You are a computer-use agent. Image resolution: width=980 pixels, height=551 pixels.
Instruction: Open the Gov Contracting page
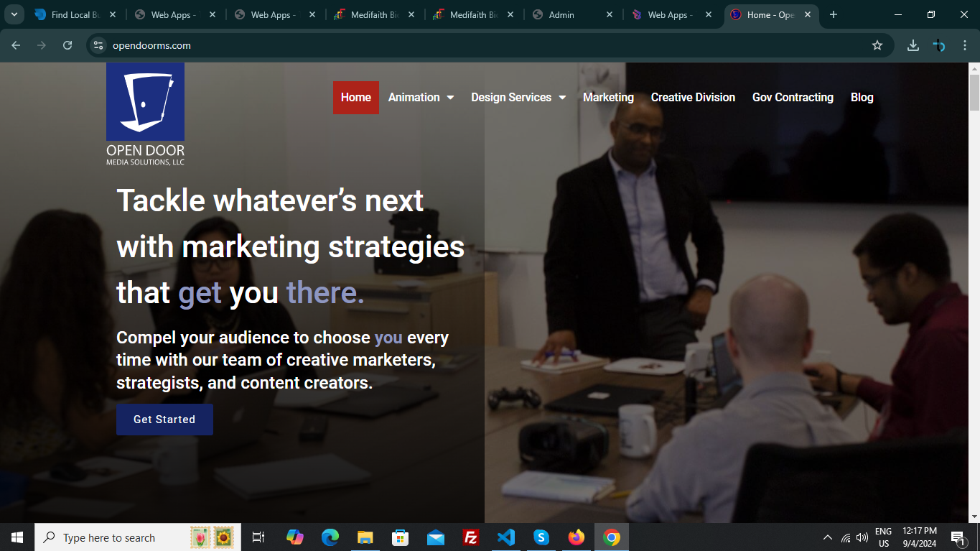coord(793,98)
